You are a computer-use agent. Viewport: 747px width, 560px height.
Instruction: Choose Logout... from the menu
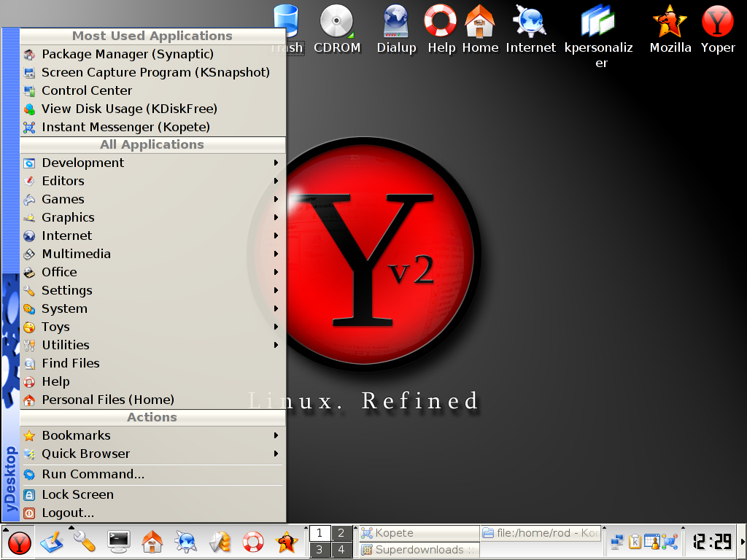click(x=152, y=513)
